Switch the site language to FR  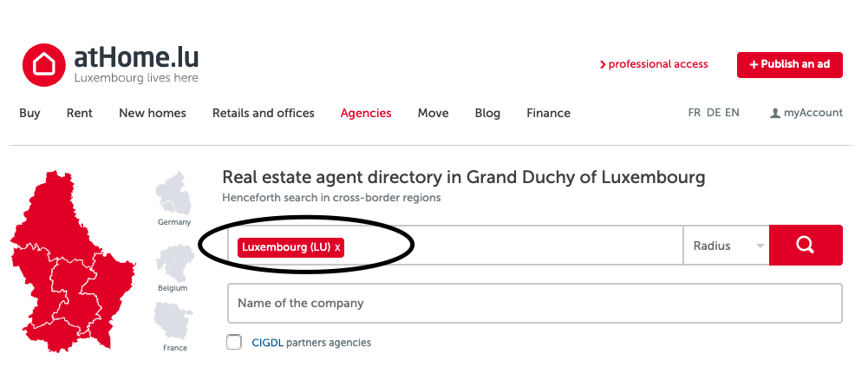coord(695,113)
